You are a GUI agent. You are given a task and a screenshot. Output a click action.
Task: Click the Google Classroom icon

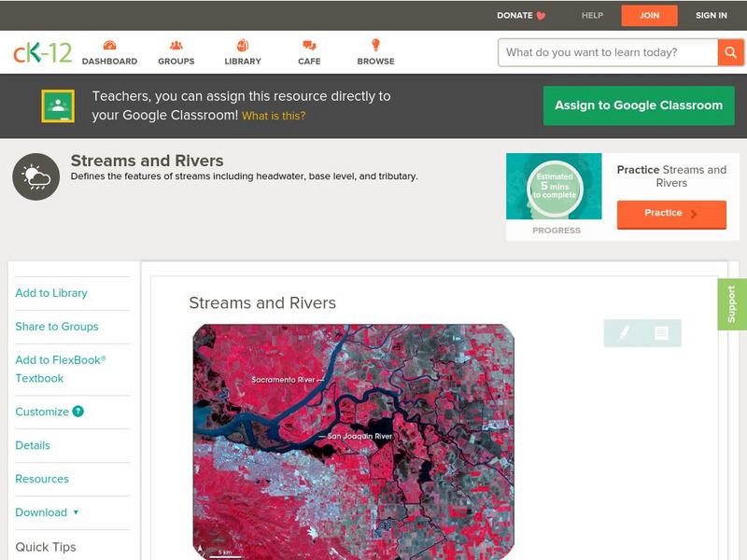[58, 105]
